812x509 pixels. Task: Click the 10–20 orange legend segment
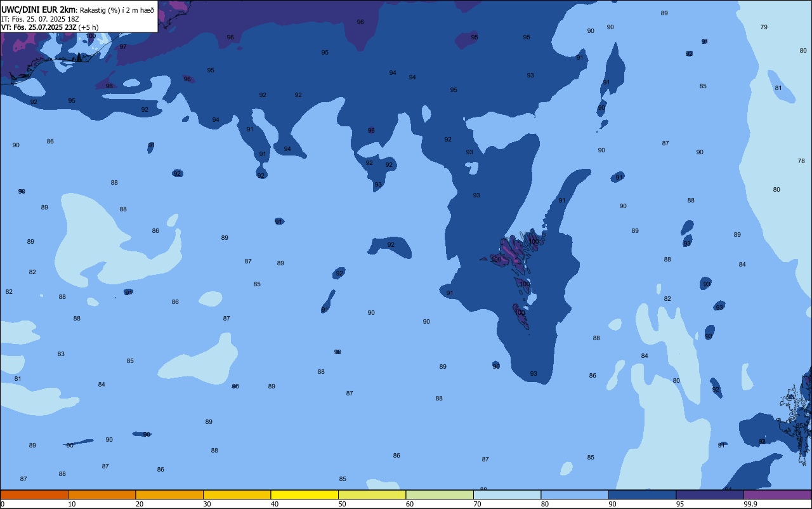pyautogui.click(x=101, y=494)
